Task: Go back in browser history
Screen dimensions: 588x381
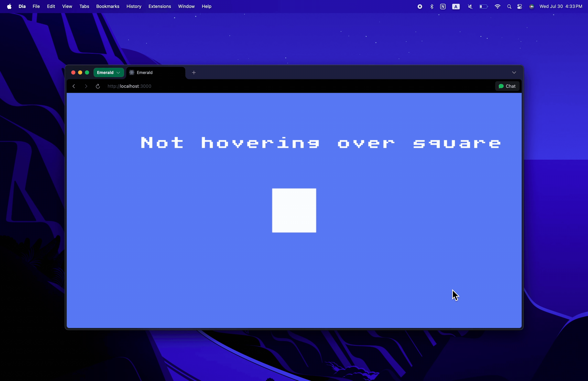Action: click(74, 86)
